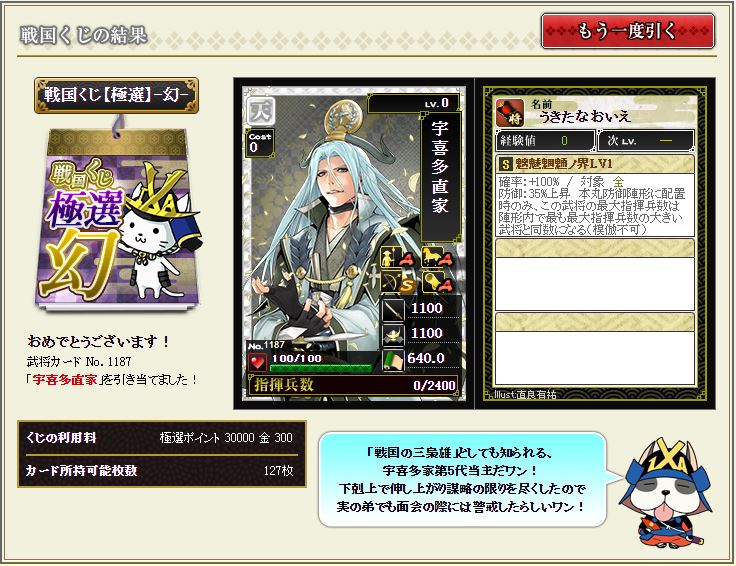Click the empty second skill slot
This screenshot has width=736, height=566.
tap(595, 275)
